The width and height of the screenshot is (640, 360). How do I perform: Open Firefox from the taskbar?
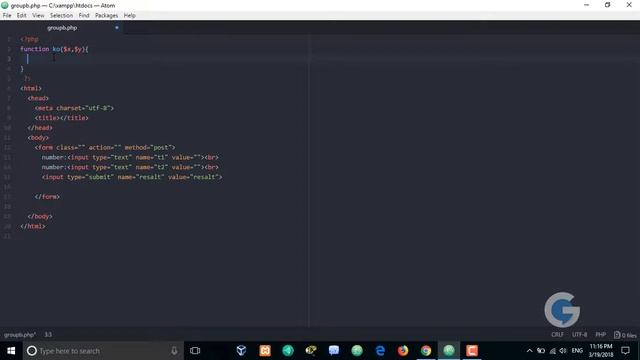point(403,351)
